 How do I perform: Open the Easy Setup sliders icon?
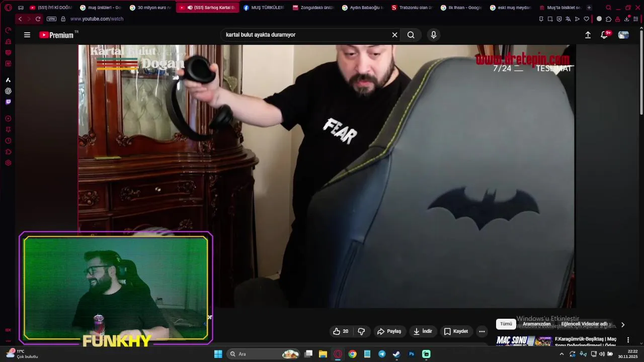pyautogui.click(x=636, y=19)
